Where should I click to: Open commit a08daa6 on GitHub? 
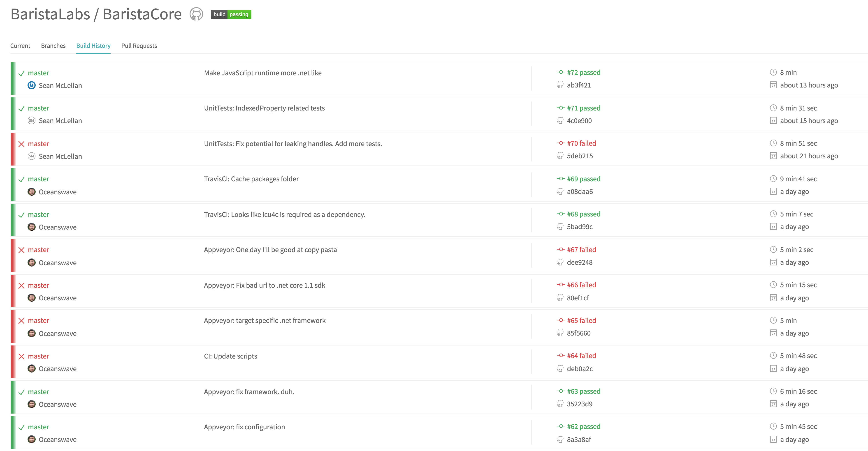(x=580, y=191)
